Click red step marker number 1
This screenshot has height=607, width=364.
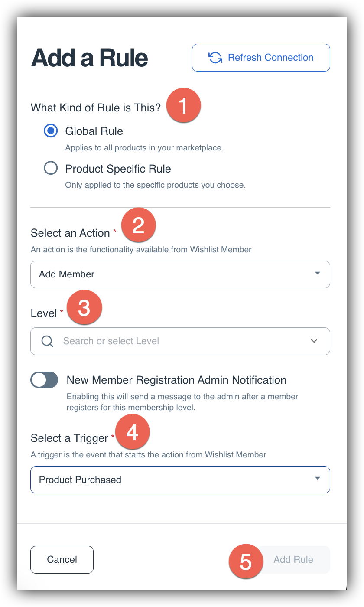(183, 105)
